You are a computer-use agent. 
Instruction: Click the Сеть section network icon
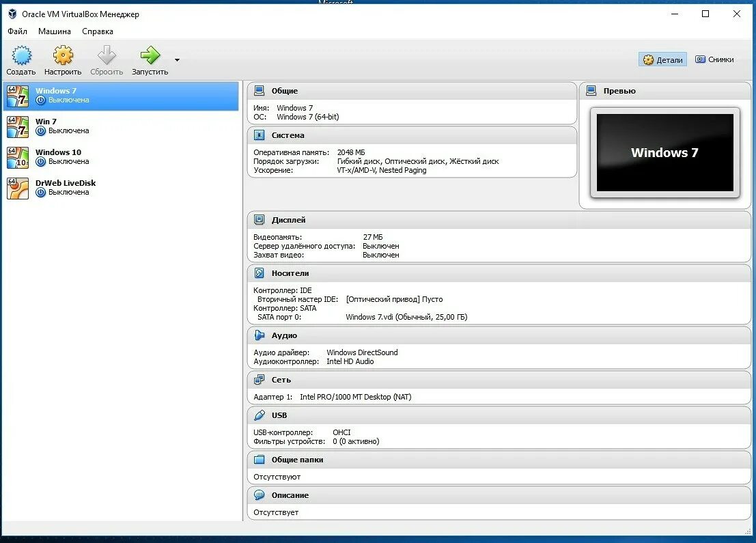point(260,380)
